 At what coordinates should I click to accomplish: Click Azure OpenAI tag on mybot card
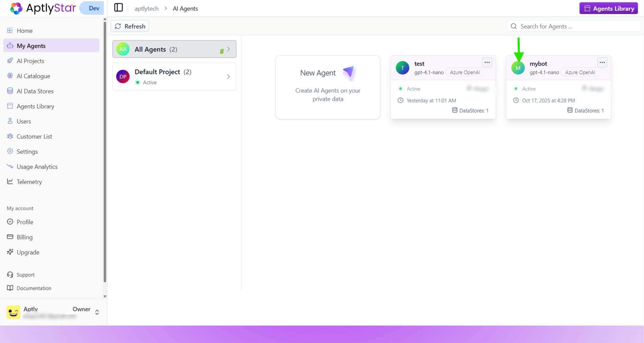[580, 72]
